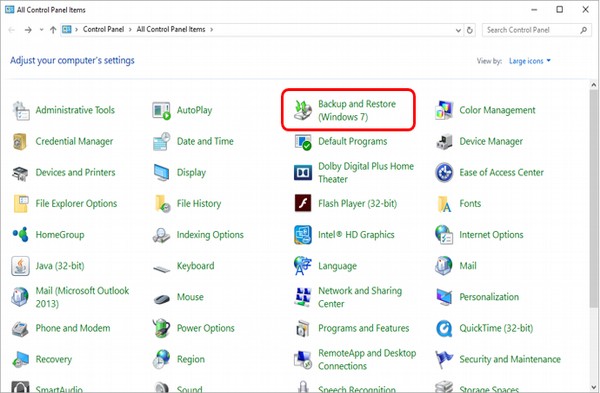600x393 pixels.
Task: Open the AutoPlay icon
Action: (161, 110)
